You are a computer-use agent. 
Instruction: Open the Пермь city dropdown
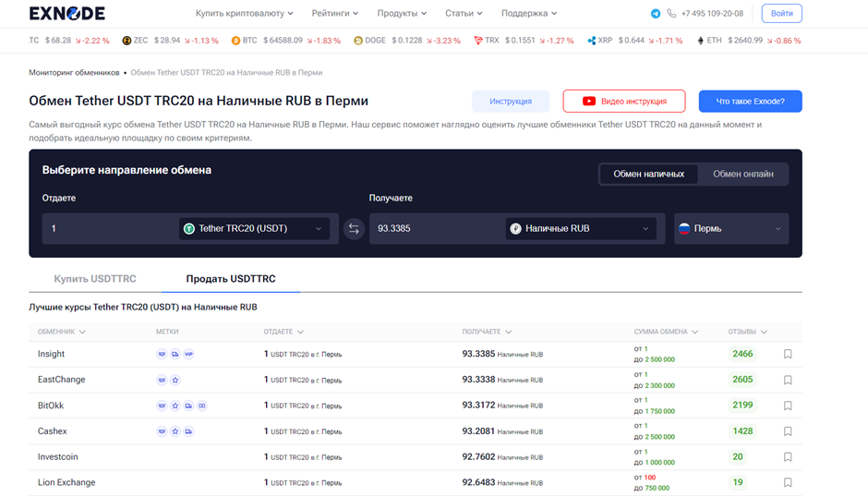click(x=731, y=229)
